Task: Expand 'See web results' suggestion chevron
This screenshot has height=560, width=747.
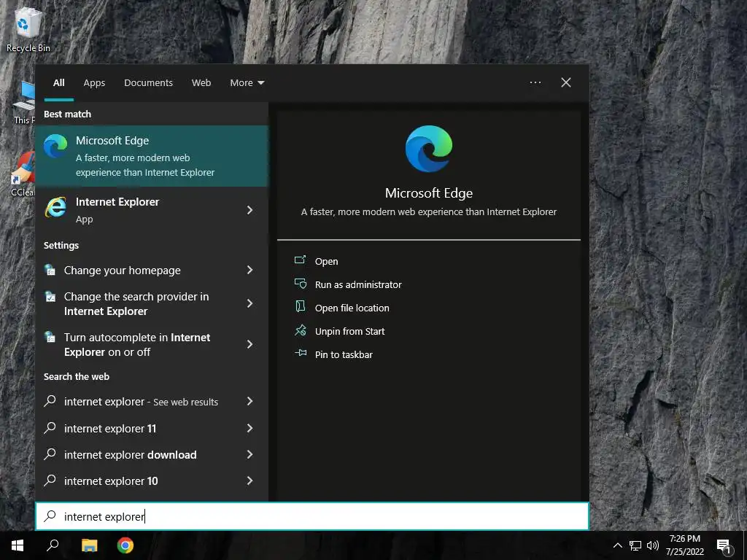Action: pyautogui.click(x=249, y=402)
